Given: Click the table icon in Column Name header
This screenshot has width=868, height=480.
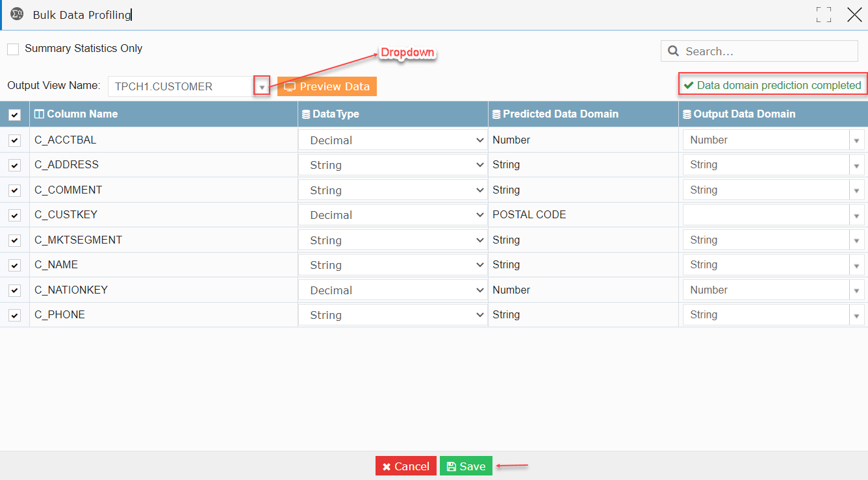Looking at the screenshot, I should click(39, 114).
